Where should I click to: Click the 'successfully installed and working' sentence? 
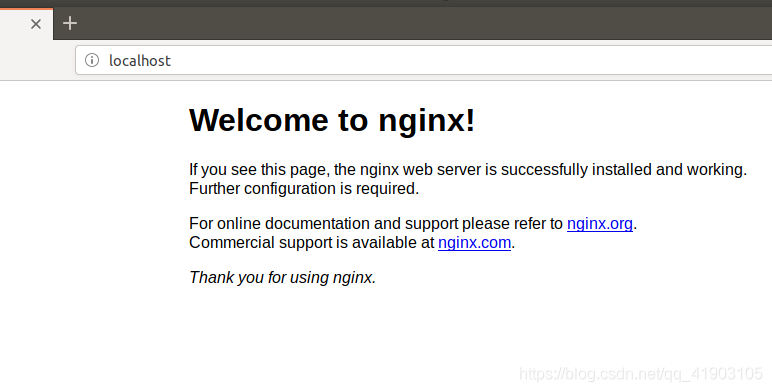pyautogui.click(x=468, y=169)
